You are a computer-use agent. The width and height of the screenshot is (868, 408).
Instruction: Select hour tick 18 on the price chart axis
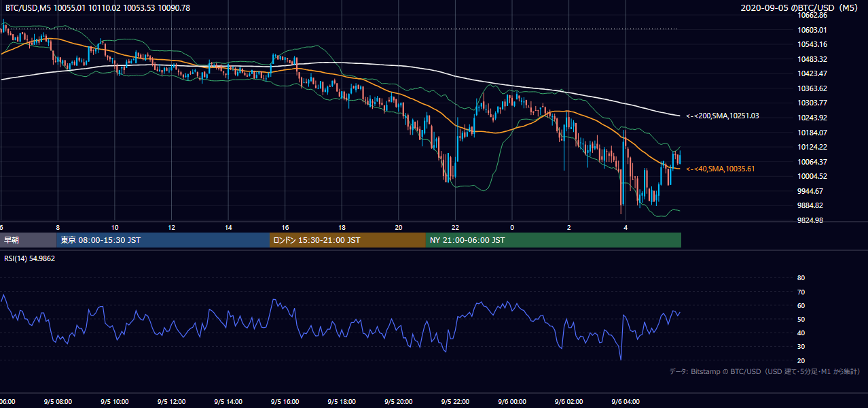[342, 227]
